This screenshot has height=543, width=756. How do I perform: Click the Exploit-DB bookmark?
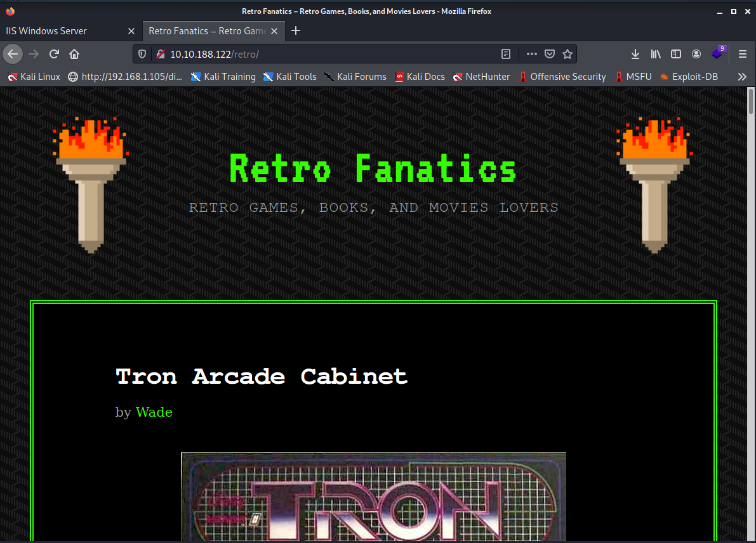point(689,77)
